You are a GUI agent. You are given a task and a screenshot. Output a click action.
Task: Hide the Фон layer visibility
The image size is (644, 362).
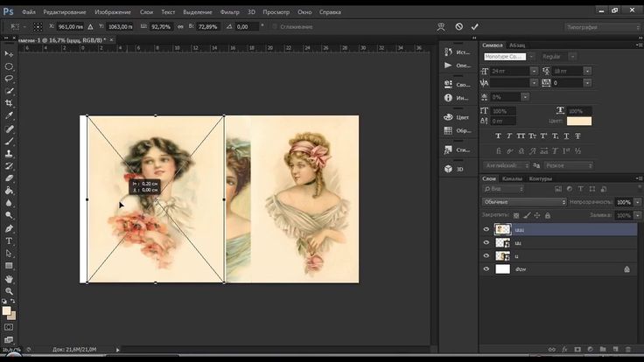pos(486,270)
